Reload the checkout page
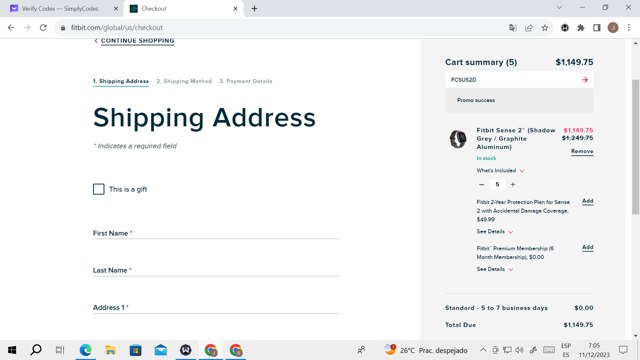The height and width of the screenshot is (360, 640). pyautogui.click(x=43, y=27)
